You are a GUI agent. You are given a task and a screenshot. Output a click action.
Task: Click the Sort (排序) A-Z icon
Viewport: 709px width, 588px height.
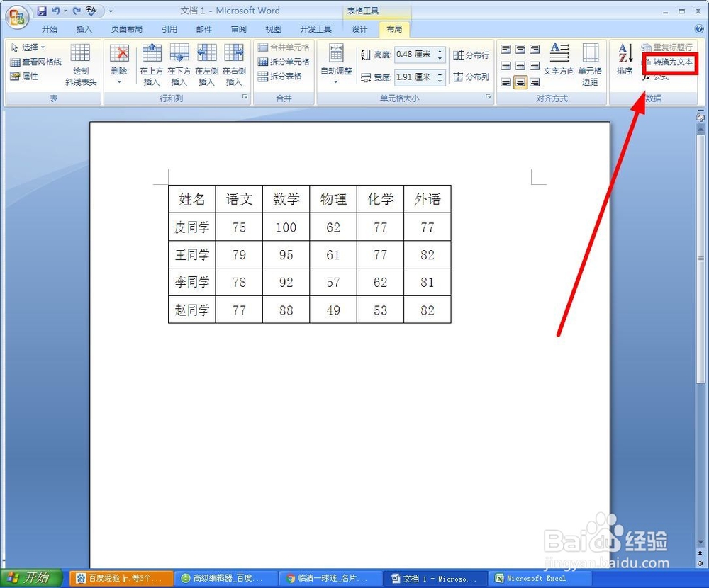point(625,53)
